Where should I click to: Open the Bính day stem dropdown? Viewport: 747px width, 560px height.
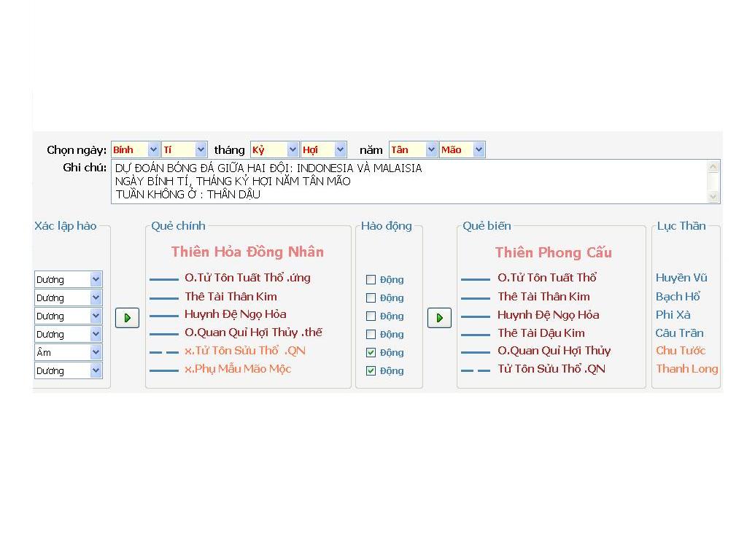click(x=153, y=149)
